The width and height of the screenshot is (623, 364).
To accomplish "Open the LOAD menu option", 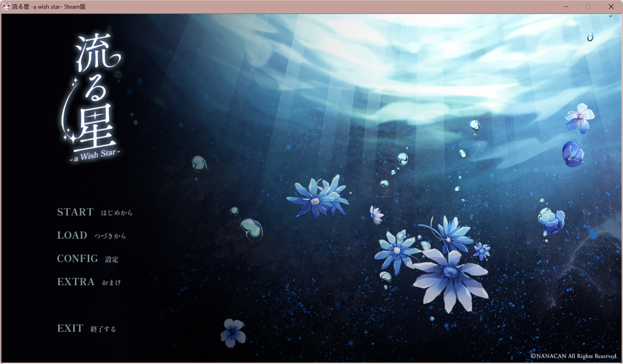I will pyautogui.click(x=72, y=235).
